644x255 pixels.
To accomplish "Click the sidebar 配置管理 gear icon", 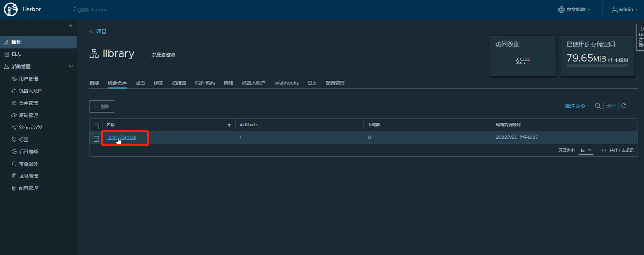I will 14,188.
